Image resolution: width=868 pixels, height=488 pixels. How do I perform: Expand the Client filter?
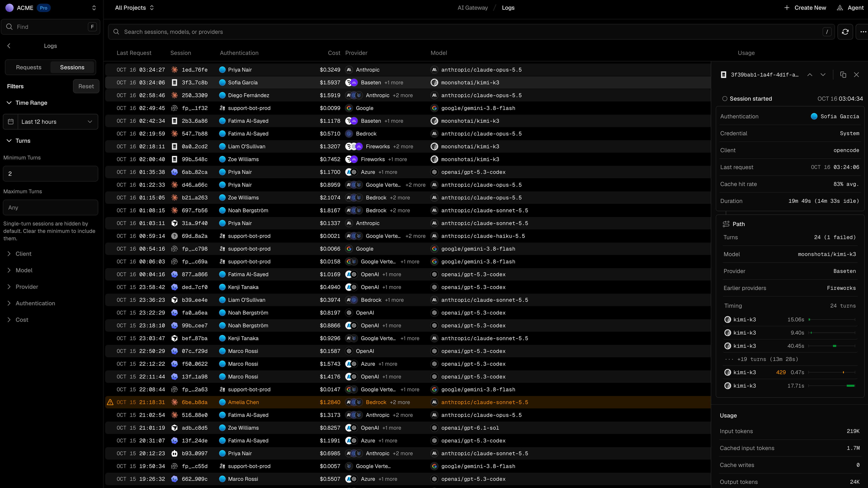coord(19,254)
